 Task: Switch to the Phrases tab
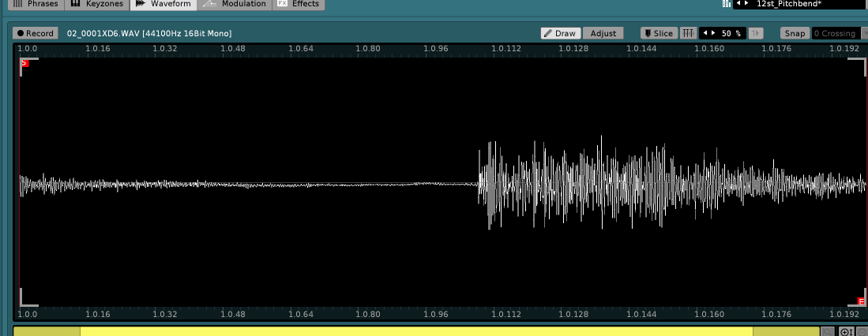(36, 4)
